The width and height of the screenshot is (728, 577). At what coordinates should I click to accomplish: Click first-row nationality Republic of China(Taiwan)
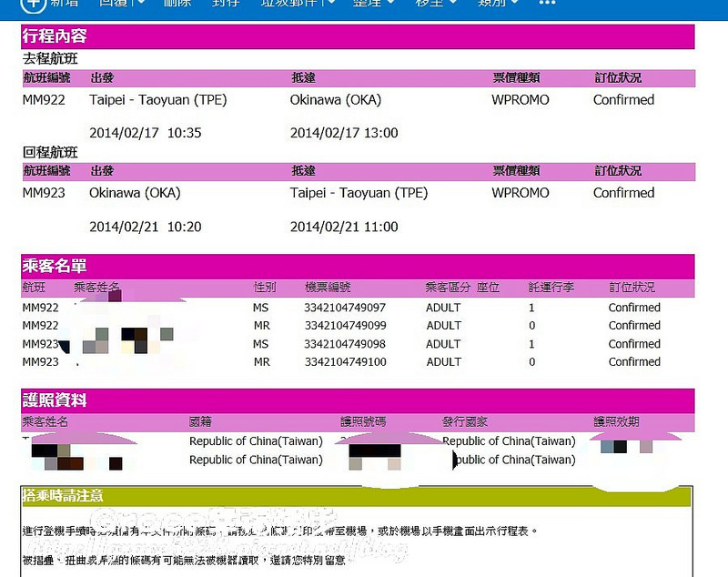click(x=256, y=441)
